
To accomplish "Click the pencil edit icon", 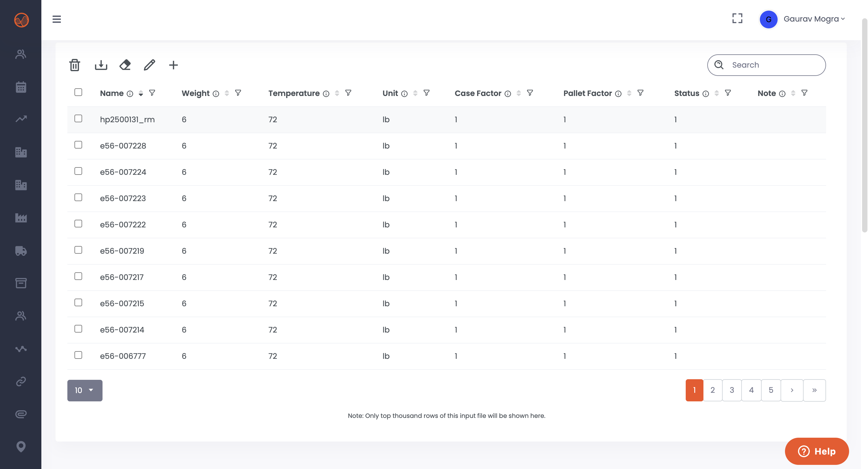I will tap(149, 65).
